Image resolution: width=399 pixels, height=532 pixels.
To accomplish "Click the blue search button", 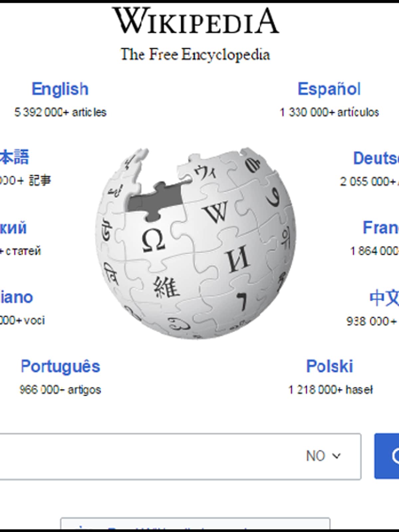I will [387, 456].
